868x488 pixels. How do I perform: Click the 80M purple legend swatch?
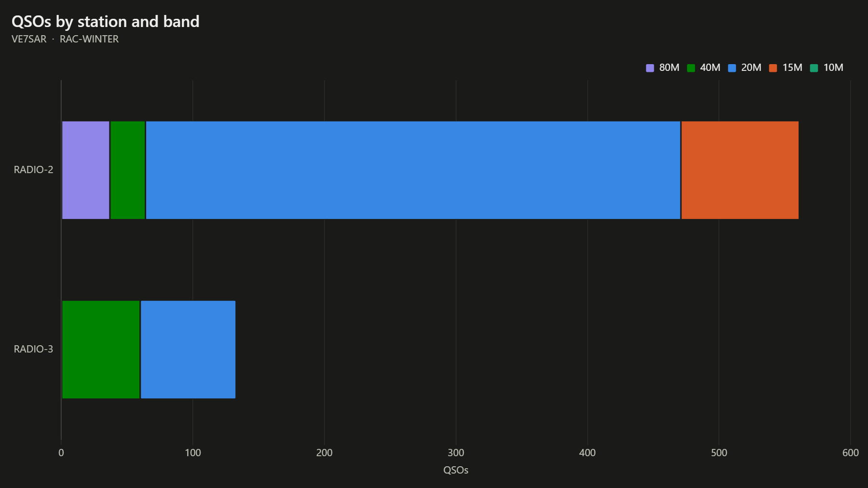coord(650,68)
